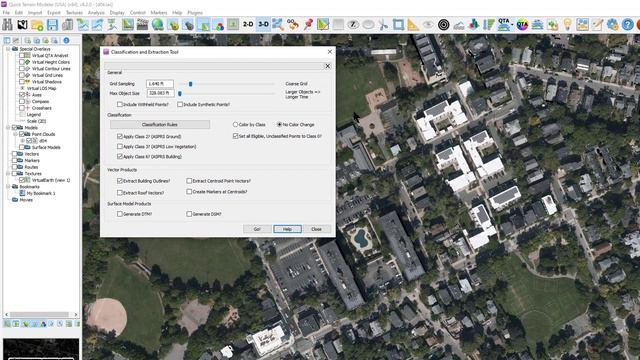Click the blue info icon above layer tree
Viewport: 640px width, 360px height.
(66, 40)
